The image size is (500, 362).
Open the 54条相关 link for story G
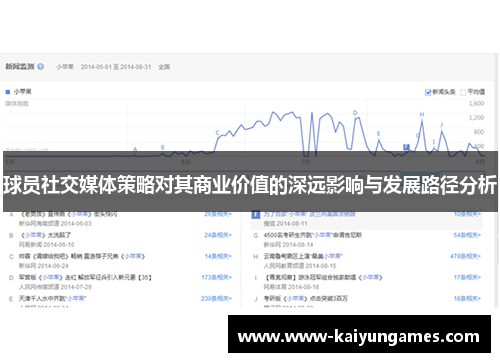(x=467, y=235)
